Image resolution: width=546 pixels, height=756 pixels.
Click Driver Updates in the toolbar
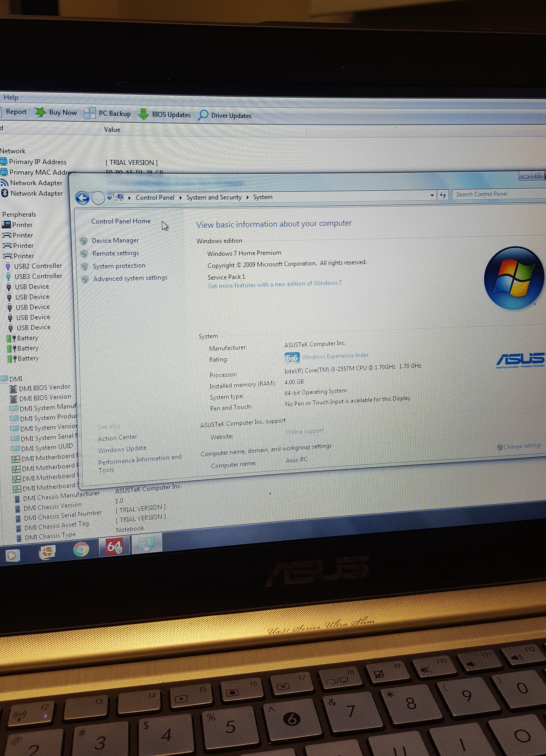pyautogui.click(x=225, y=115)
